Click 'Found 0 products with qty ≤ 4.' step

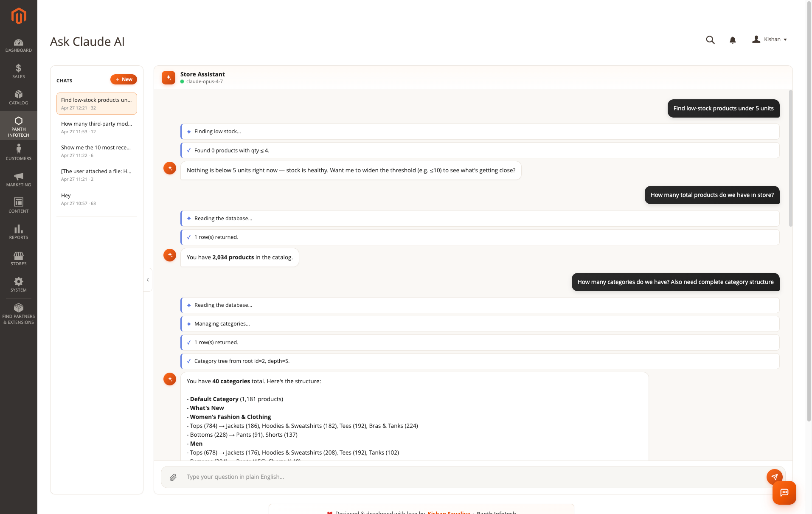pyautogui.click(x=480, y=150)
